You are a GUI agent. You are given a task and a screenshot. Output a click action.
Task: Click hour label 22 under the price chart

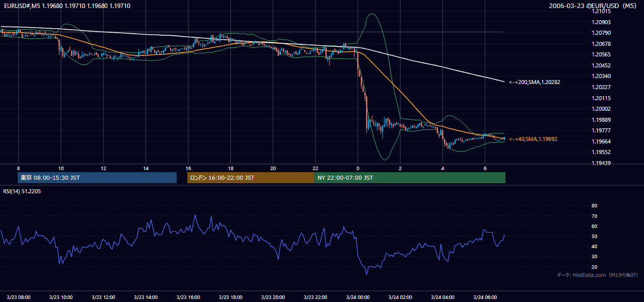coord(315,168)
